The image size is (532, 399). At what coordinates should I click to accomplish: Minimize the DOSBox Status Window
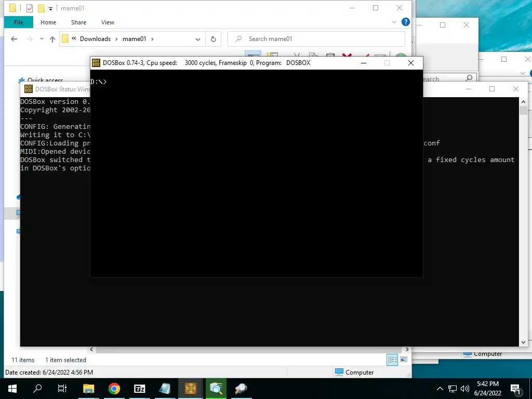[x=469, y=89]
